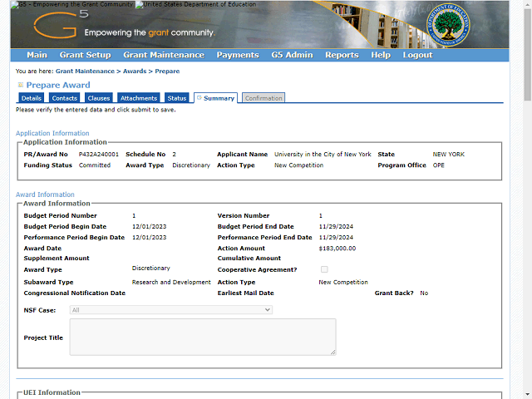The image size is (532, 399).
Task: Click Main in the navigation bar
Action: coord(37,55)
